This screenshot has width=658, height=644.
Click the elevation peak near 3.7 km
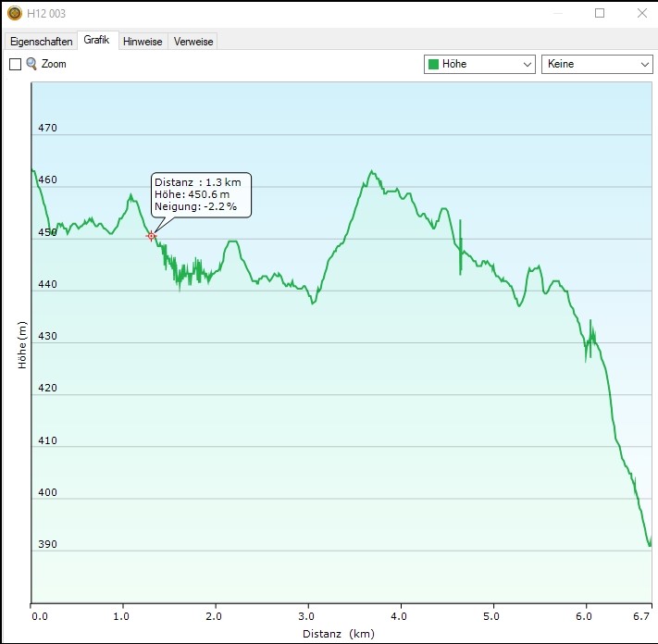(372, 171)
